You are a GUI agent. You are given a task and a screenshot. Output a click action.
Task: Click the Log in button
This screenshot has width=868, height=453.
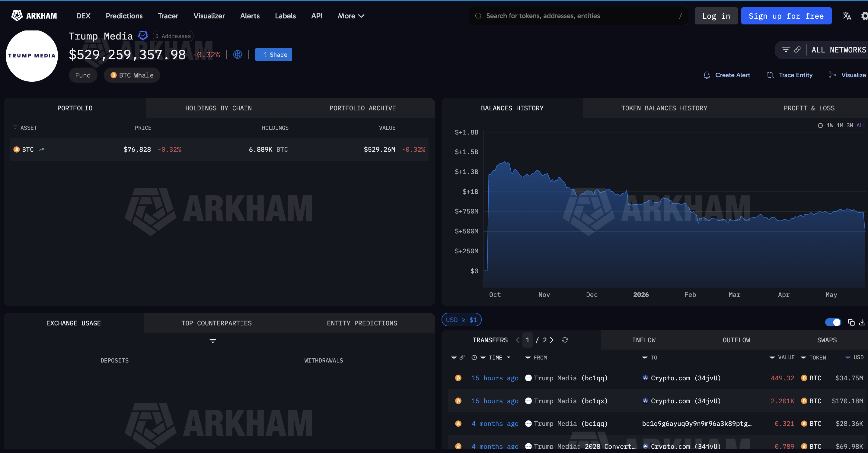coord(716,16)
